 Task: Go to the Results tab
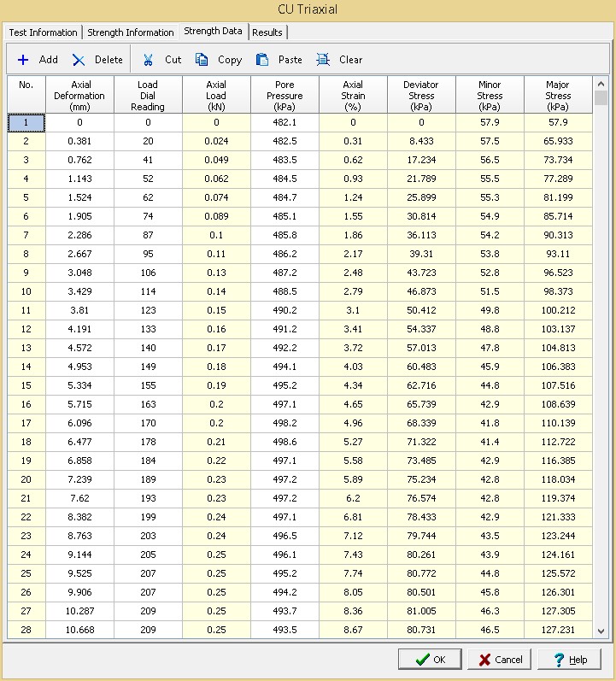click(267, 32)
